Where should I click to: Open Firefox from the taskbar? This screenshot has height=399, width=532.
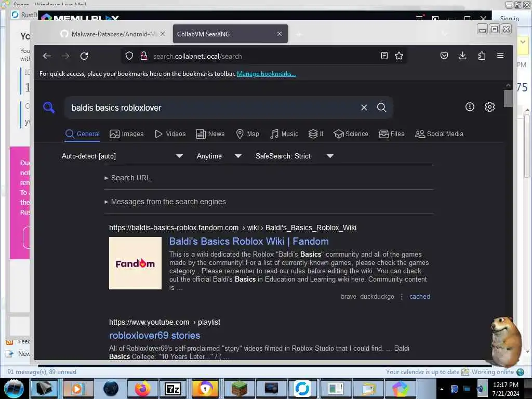[142, 389]
